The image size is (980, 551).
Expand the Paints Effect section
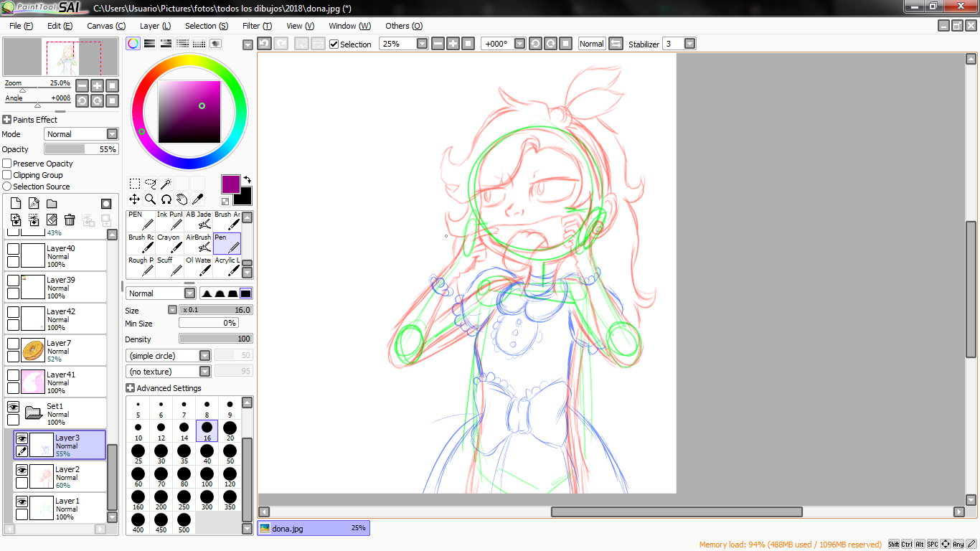pyautogui.click(x=6, y=120)
